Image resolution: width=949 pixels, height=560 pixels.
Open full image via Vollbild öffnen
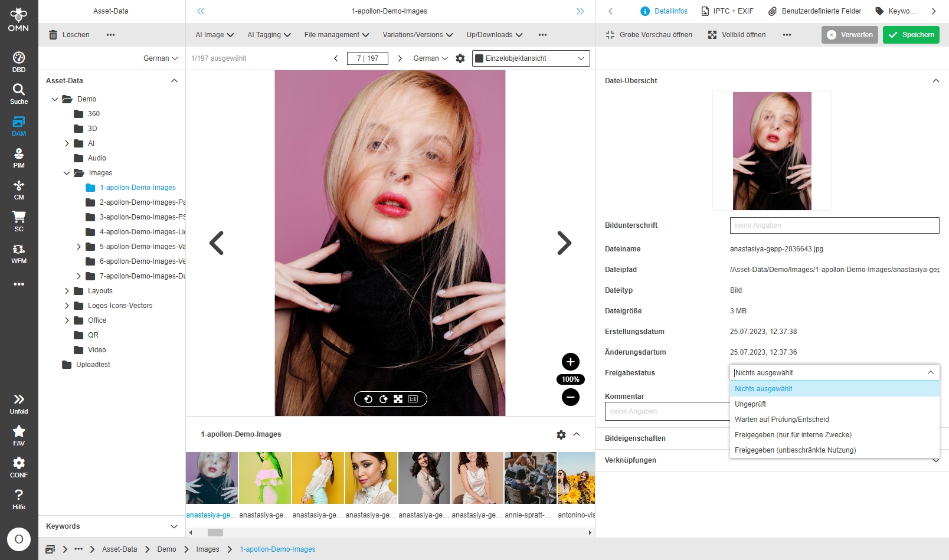tap(737, 35)
